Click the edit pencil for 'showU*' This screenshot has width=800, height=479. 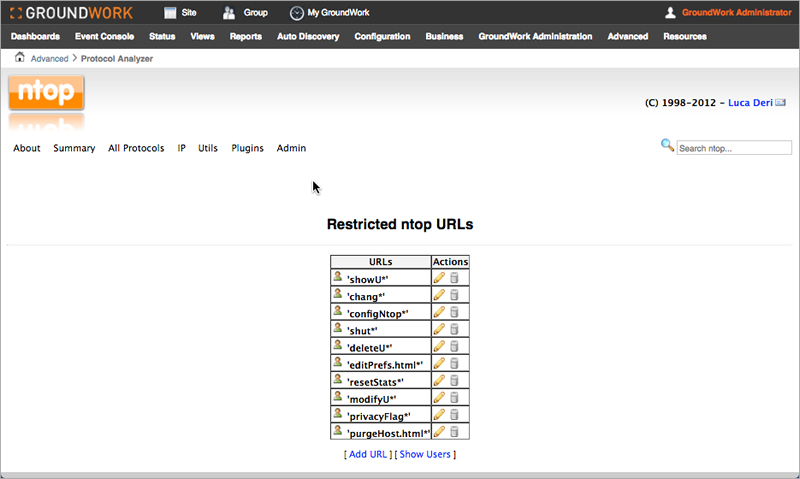[439, 278]
